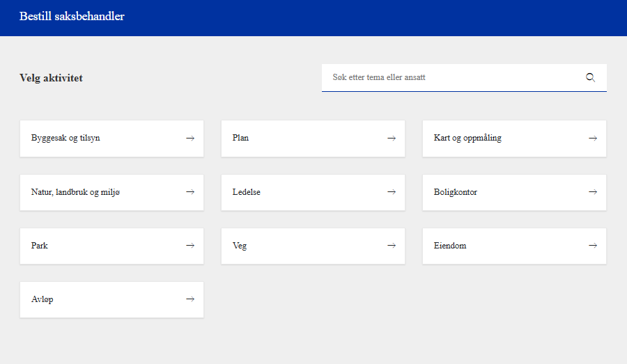The width and height of the screenshot is (627, 364).
Task: Click the arrow icon on Ledelse card
Action: point(392,192)
